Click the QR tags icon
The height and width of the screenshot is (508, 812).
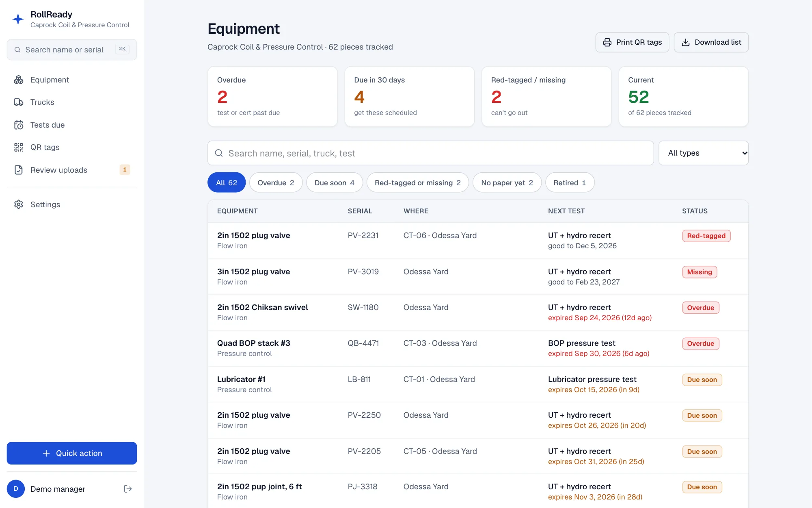tap(19, 147)
